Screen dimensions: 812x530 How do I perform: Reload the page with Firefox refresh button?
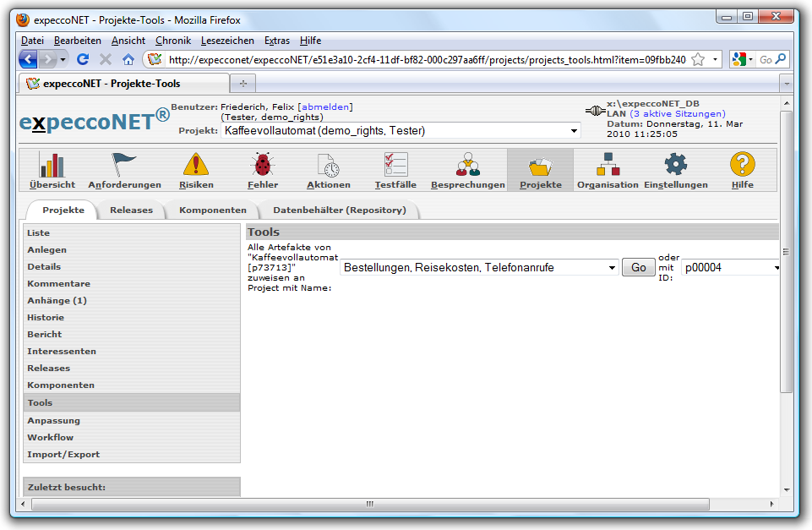pyautogui.click(x=83, y=59)
